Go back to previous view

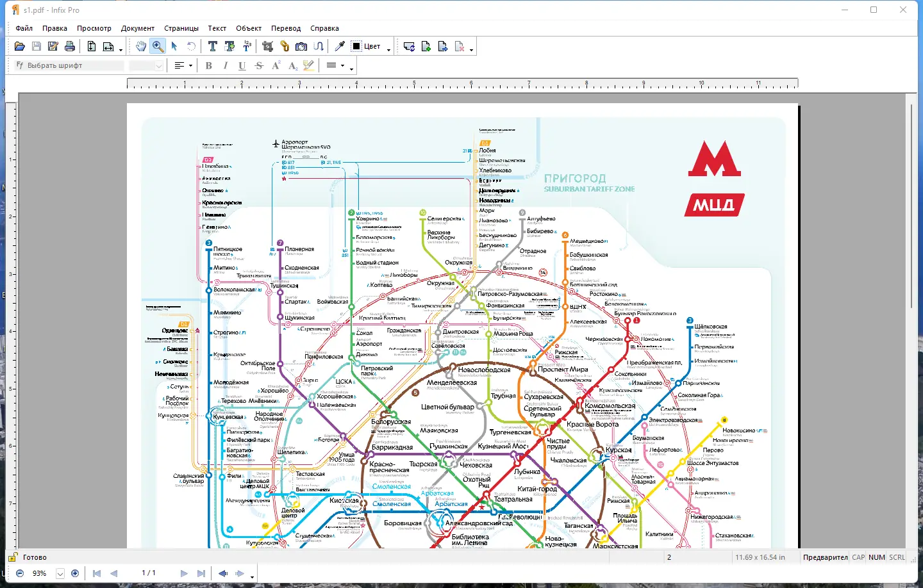coord(222,573)
